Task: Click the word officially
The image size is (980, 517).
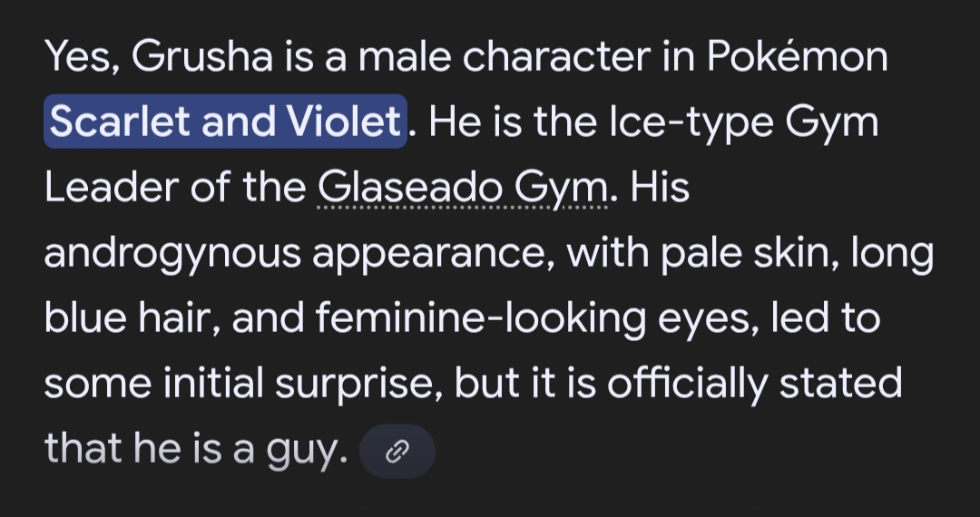Action: [687, 384]
